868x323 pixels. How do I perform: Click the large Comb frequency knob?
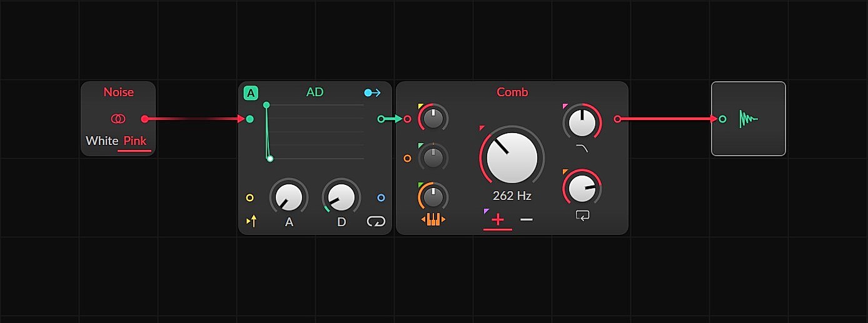(x=512, y=157)
